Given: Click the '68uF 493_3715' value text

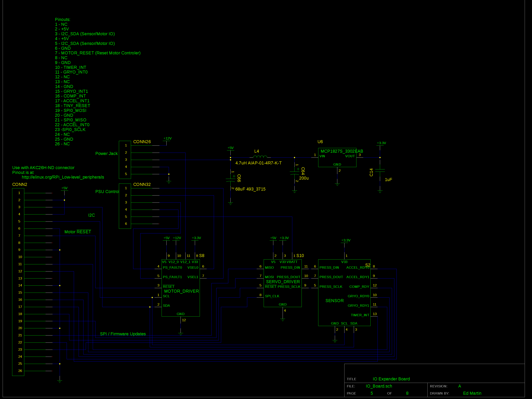Looking at the screenshot, I should (x=250, y=189).
